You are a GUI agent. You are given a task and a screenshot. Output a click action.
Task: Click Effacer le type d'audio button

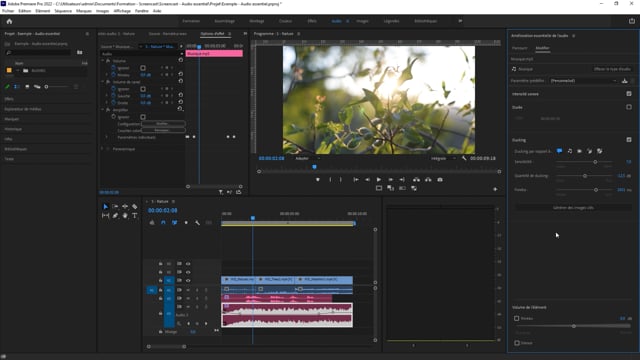tap(612, 69)
